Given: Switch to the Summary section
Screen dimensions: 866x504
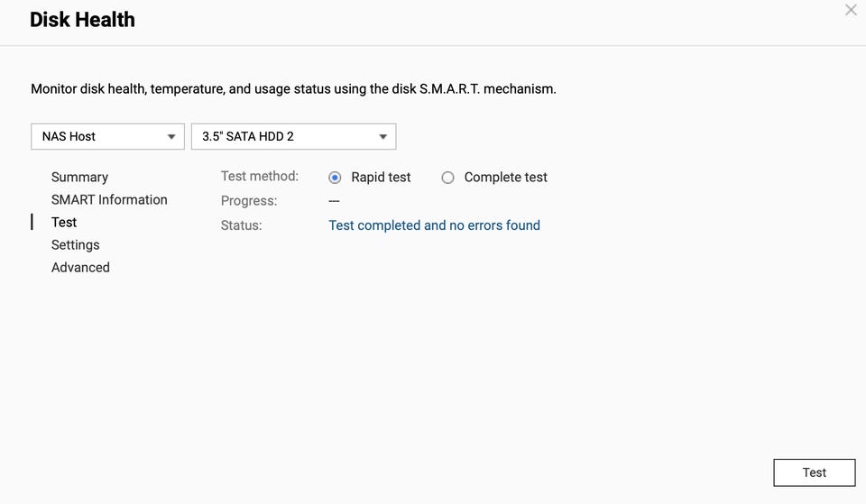Looking at the screenshot, I should (x=79, y=178).
